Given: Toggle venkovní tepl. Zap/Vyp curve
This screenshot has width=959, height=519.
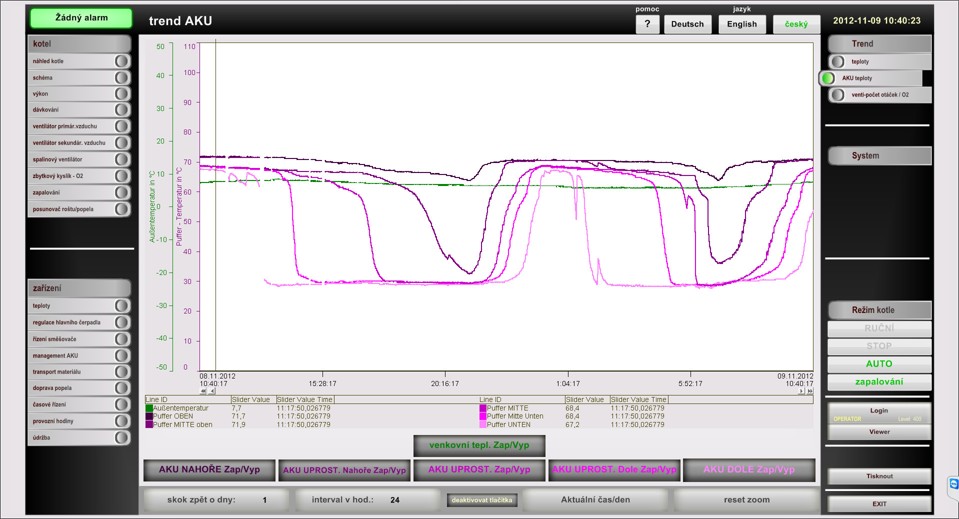Looking at the screenshot, I should point(480,445).
